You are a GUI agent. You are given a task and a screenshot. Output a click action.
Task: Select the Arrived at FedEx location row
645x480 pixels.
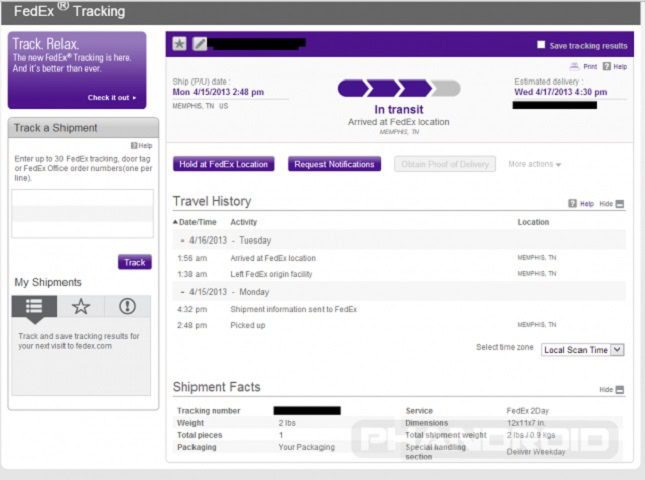click(x=399, y=258)
